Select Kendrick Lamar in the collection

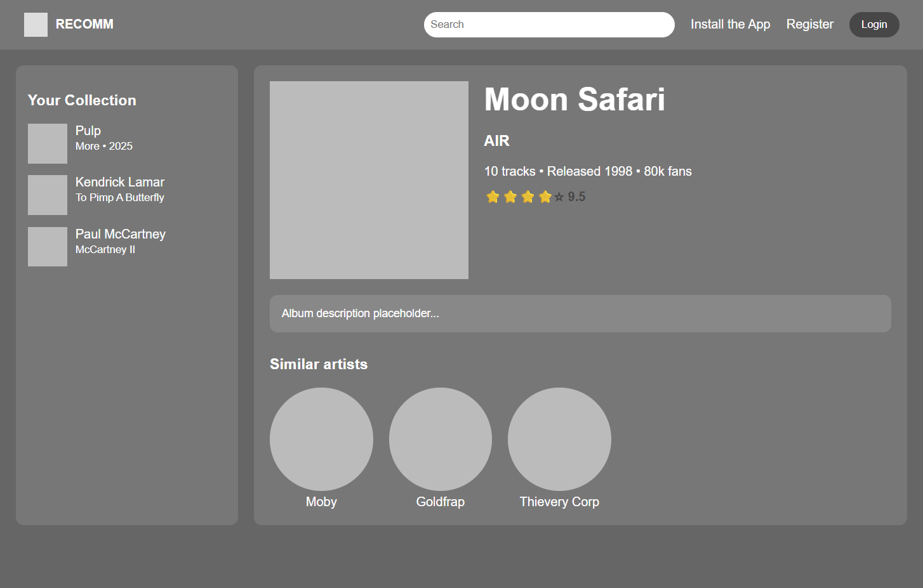120,182
